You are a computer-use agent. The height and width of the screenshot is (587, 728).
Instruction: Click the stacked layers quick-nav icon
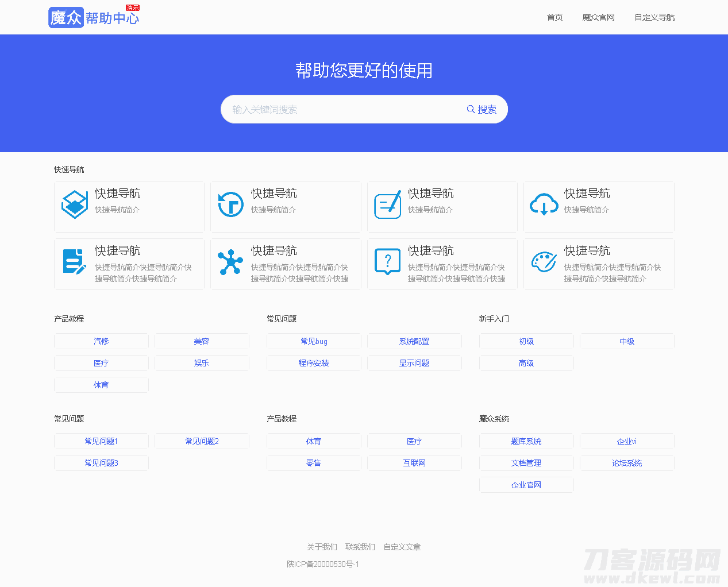point(75,204)
